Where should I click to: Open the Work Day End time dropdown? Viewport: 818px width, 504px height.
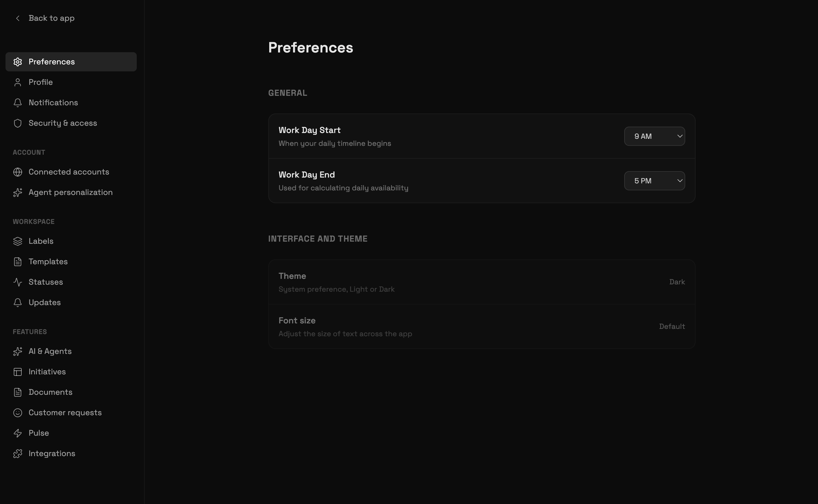(x=654, y=181)
